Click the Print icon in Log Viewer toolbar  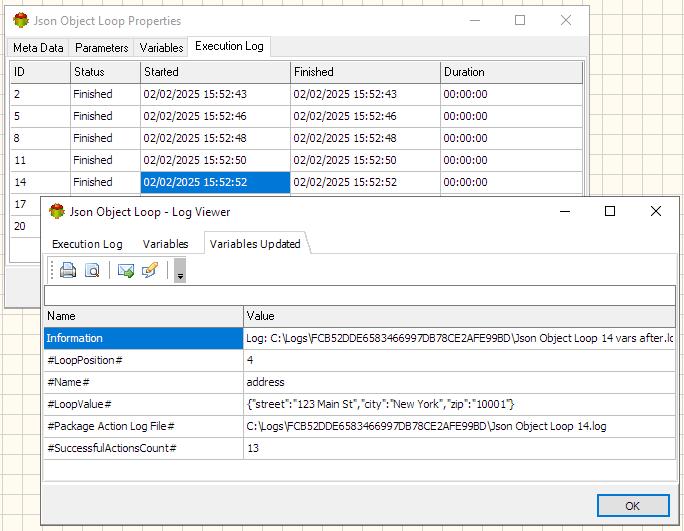click(x=68, y=271)
